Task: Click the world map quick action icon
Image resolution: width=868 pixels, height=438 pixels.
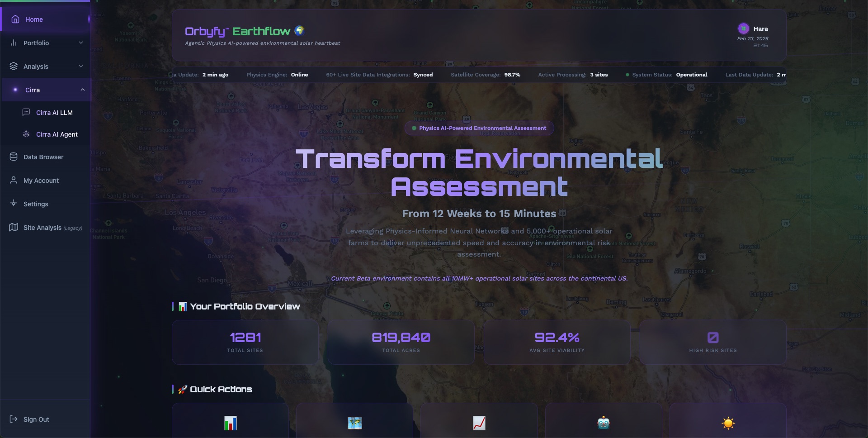Action: 354,423
